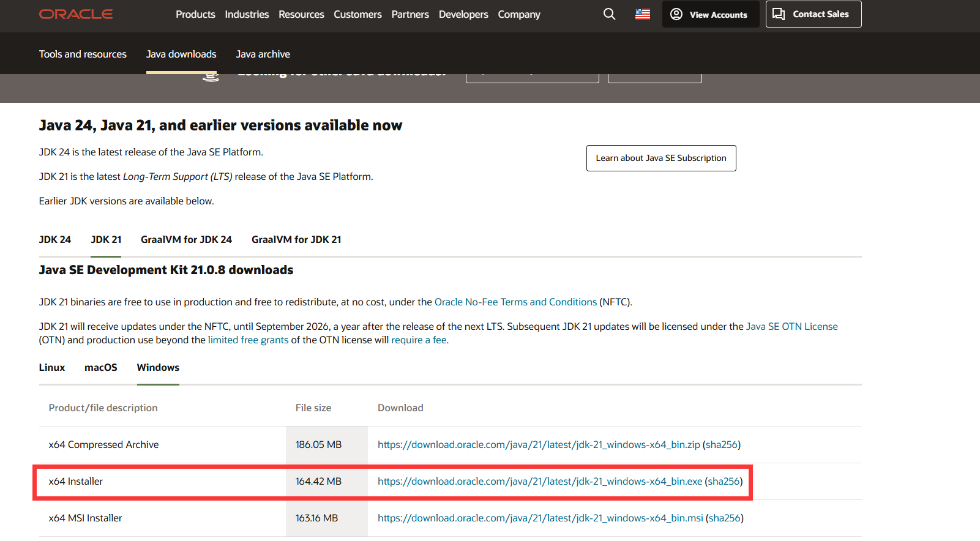Switch to JDK 24 tab
Screen dimensions: 980x541
[55, 239]
